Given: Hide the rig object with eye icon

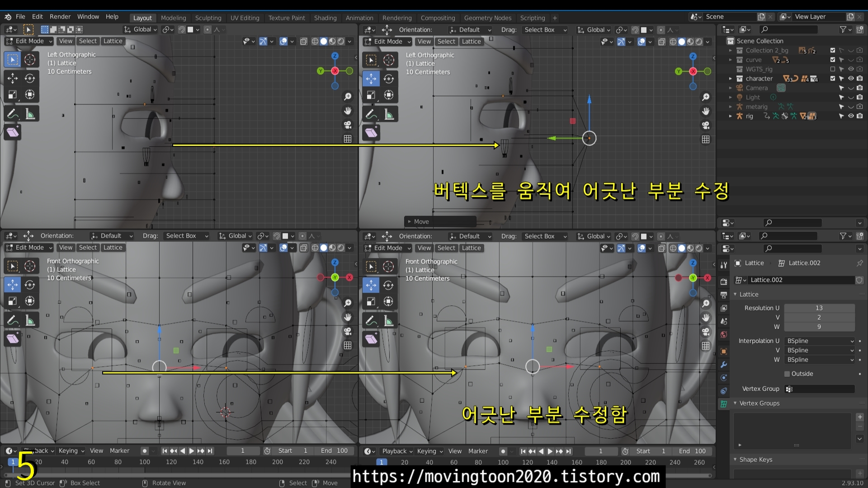Looking at the screenshot, I should 851,116.
